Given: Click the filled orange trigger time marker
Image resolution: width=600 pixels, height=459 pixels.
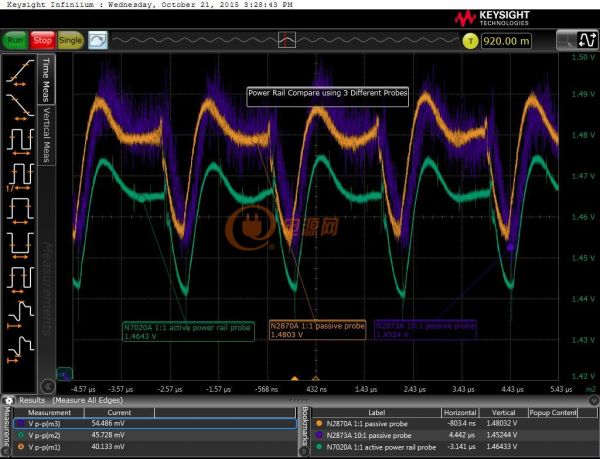Looking at the screenshot, I should point(294,379).
